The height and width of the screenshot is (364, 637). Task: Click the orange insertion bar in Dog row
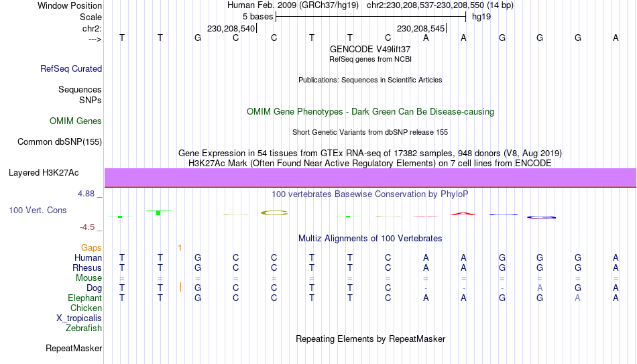[x=180, y=287]
